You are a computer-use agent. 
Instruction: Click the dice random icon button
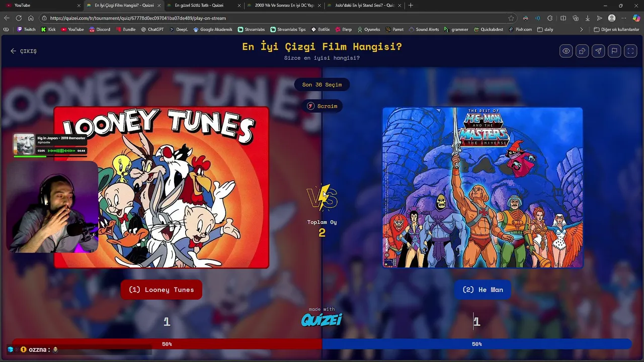pyautogui.click(x=582, y=51)
